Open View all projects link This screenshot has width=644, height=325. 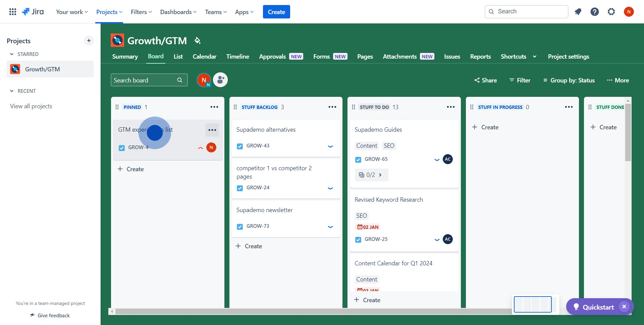coord(31,106)
